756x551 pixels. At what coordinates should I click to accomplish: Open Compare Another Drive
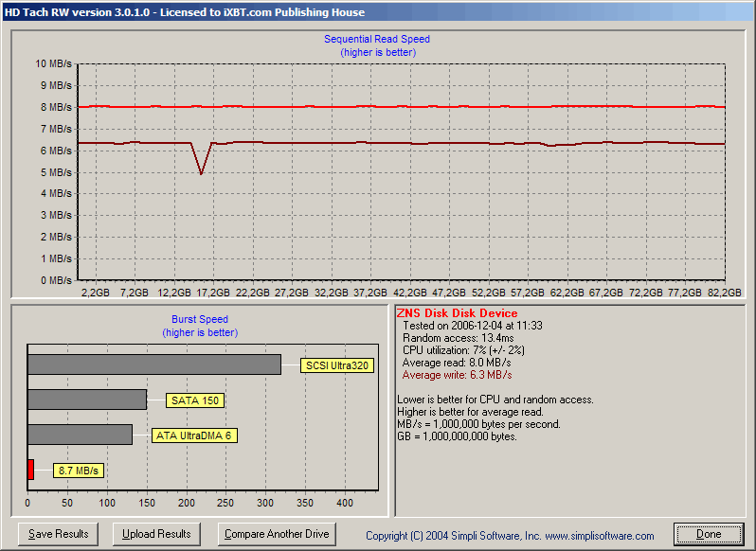[277, 534]
